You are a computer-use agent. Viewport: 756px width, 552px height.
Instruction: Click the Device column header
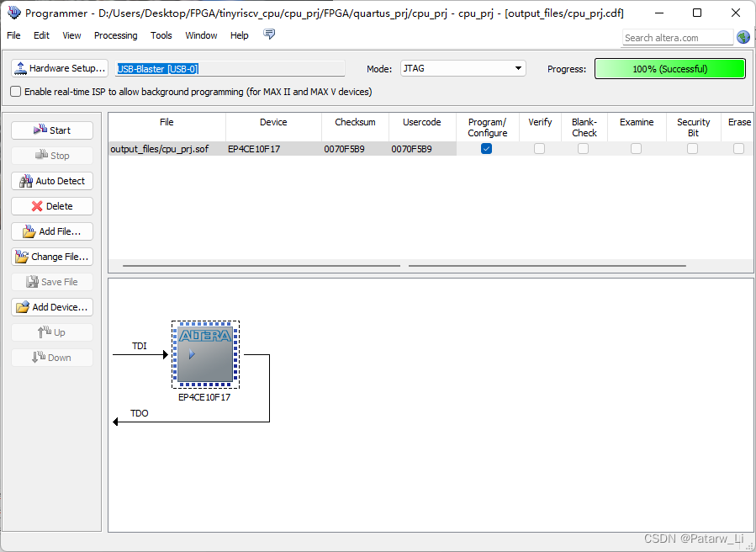coord(273,127)
